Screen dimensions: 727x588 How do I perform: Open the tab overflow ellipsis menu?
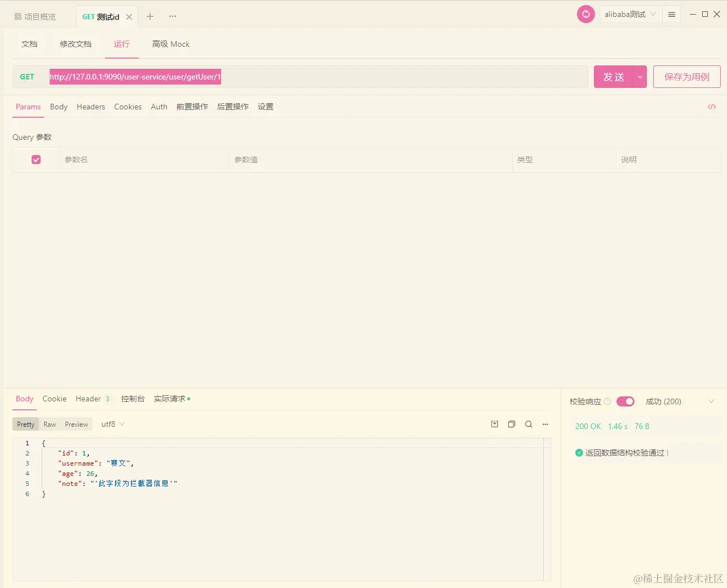(173, 16)
